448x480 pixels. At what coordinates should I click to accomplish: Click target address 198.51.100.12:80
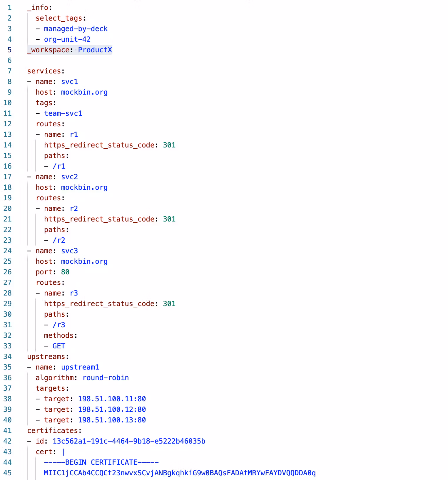point(112,409)
